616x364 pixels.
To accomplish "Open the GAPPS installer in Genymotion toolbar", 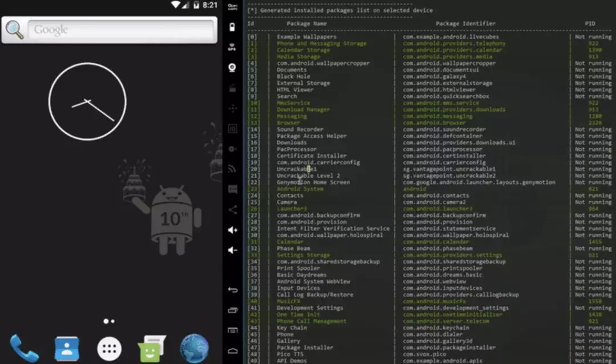I will [233, 7].
